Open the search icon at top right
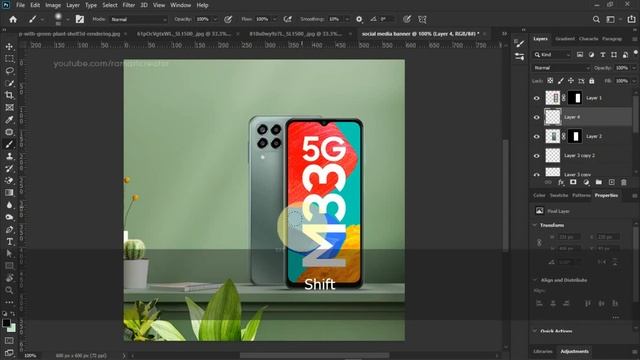Screen dimensions: 640x360 [596, 19]
